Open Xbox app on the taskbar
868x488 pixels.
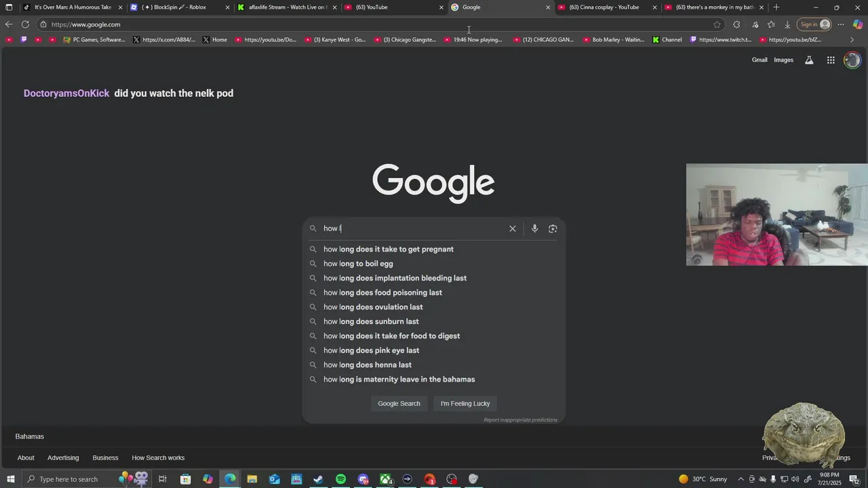(385, 479)
